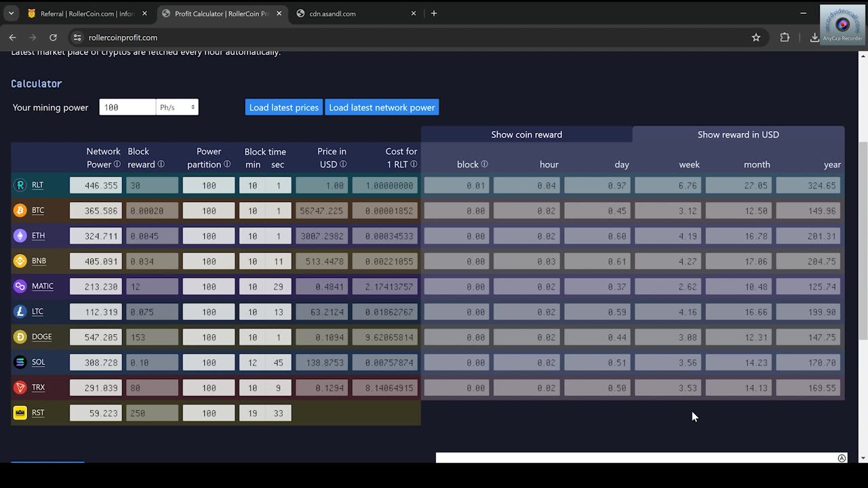Open the Block reward info icon
This screenshot has height=488, width=868.
[161, 164]
